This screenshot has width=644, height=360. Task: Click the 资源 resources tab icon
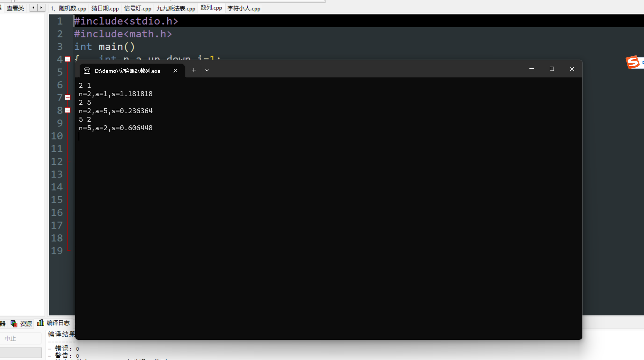coord(14,323)
